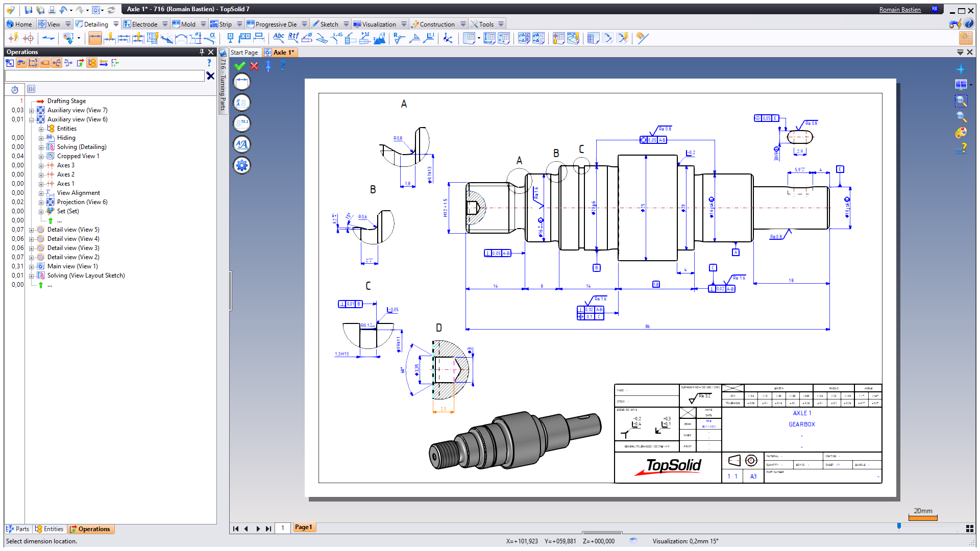
Task: Open the Entities panel tab
Action: (50, 529)
